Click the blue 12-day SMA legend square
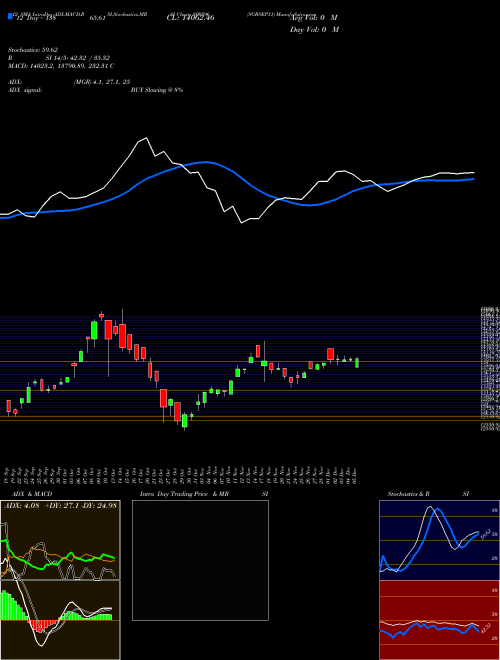 (x=10, y=16)
